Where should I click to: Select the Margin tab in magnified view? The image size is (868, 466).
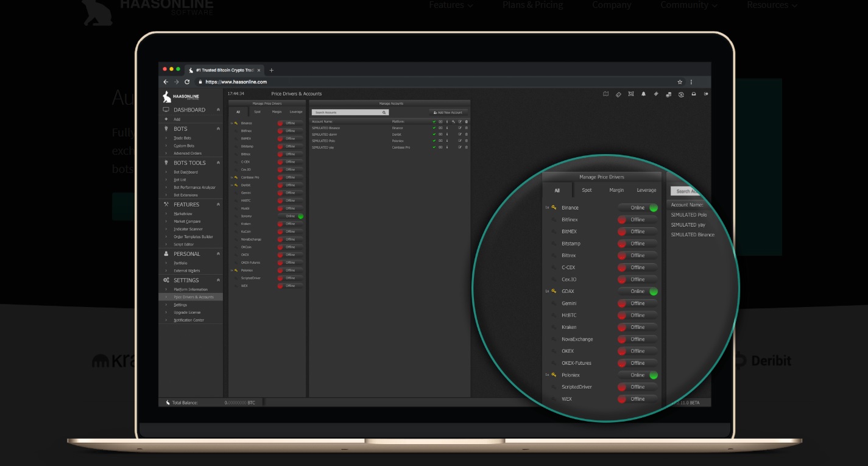click(616, 190)
